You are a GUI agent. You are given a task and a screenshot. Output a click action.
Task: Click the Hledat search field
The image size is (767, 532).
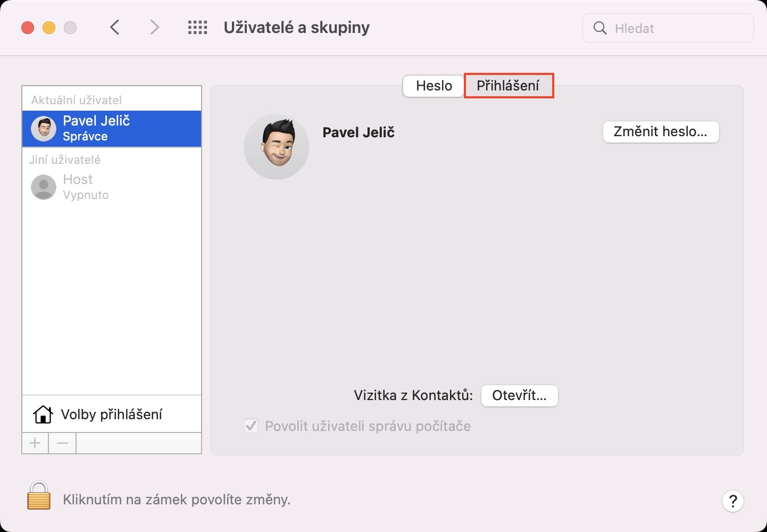click(676, 28)
